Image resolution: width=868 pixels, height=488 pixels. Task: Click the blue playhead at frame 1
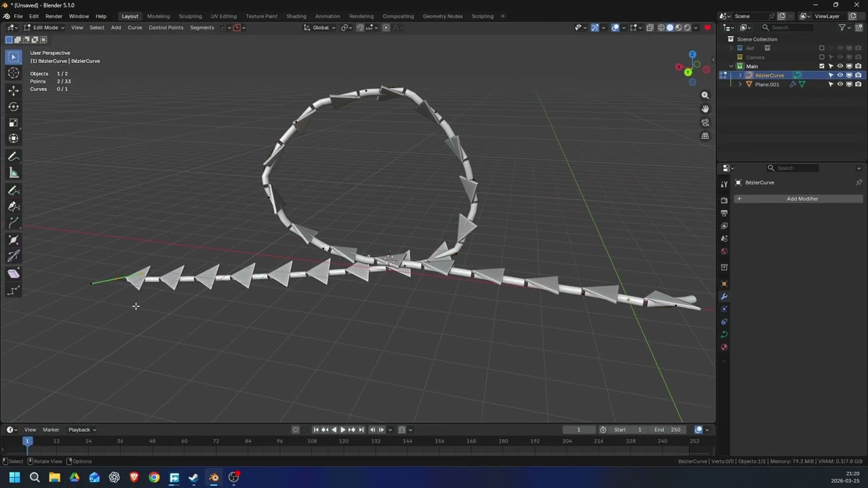click(x=28, y=441)
